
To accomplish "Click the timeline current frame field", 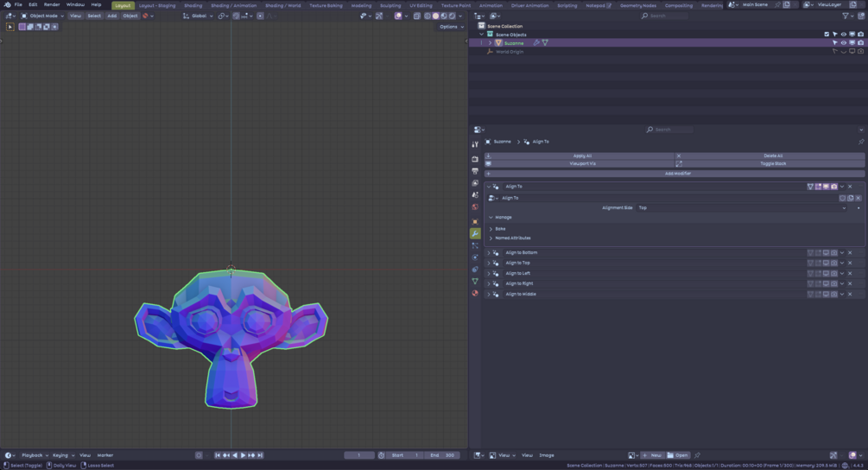I will click(x=358, y=455).
